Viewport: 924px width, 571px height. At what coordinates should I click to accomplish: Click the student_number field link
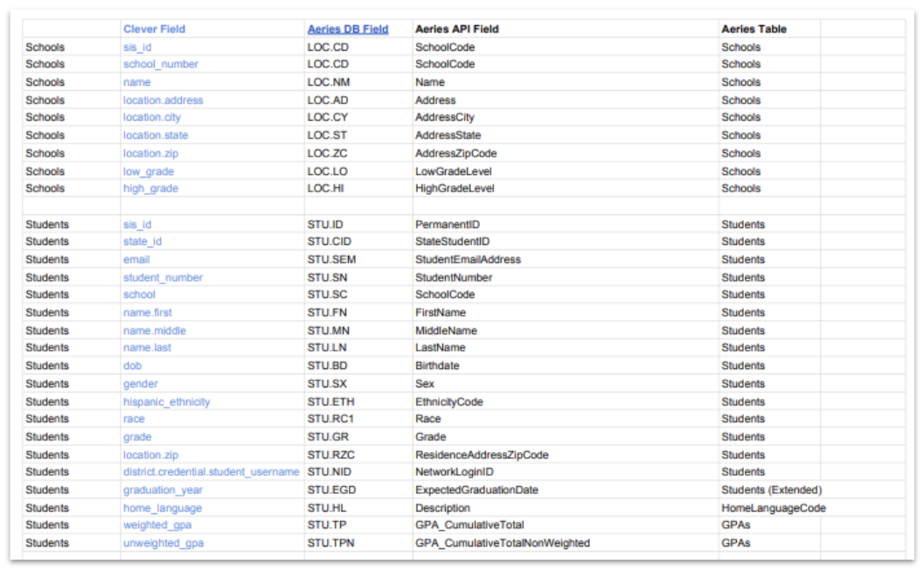click(163, 277)
